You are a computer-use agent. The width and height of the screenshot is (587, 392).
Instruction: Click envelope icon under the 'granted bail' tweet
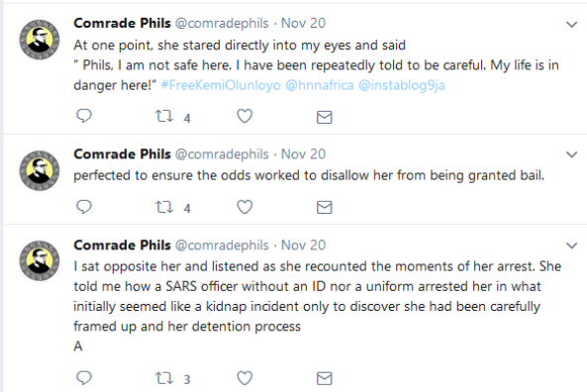tap(325, 208)
